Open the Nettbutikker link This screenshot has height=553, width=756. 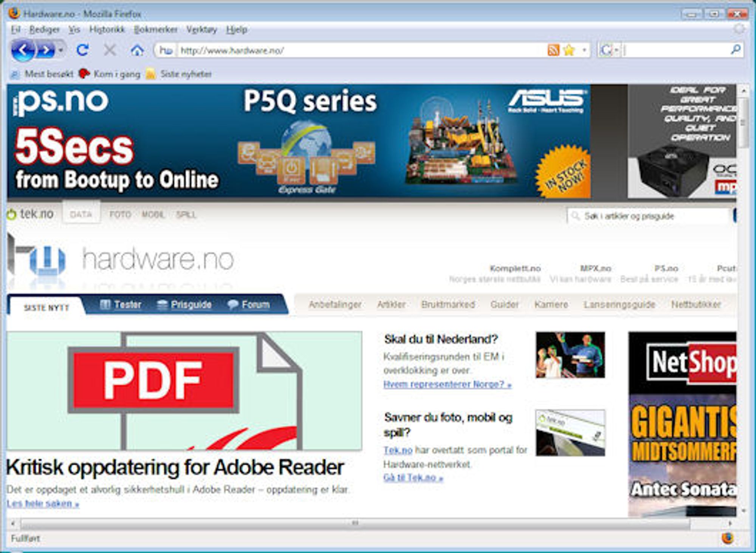click(696, 304)
